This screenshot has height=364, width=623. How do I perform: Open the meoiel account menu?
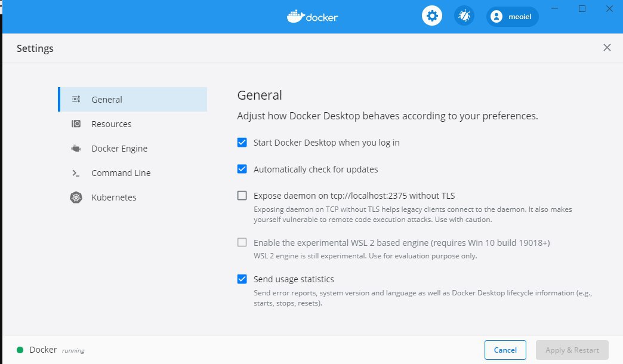(512, 16)
